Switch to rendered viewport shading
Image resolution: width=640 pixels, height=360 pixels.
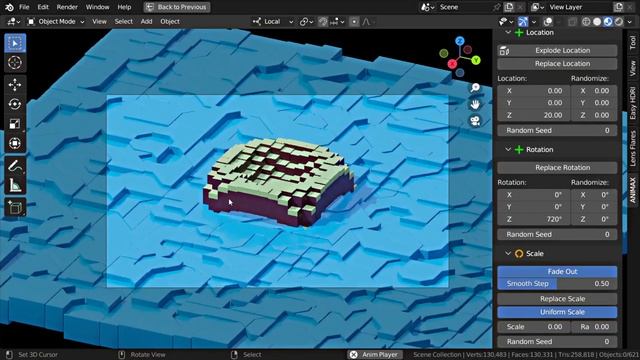pyautogui.click(x=619, y=22)
